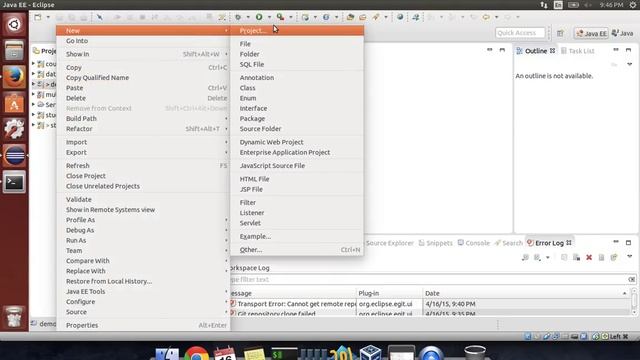Open the Open Perspective icon beside Quick Access

tap(560, 33)
